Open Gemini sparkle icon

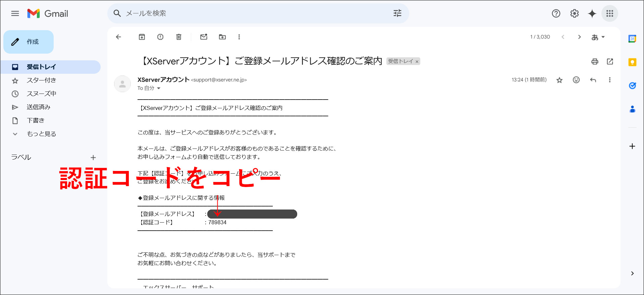(592, 13)
